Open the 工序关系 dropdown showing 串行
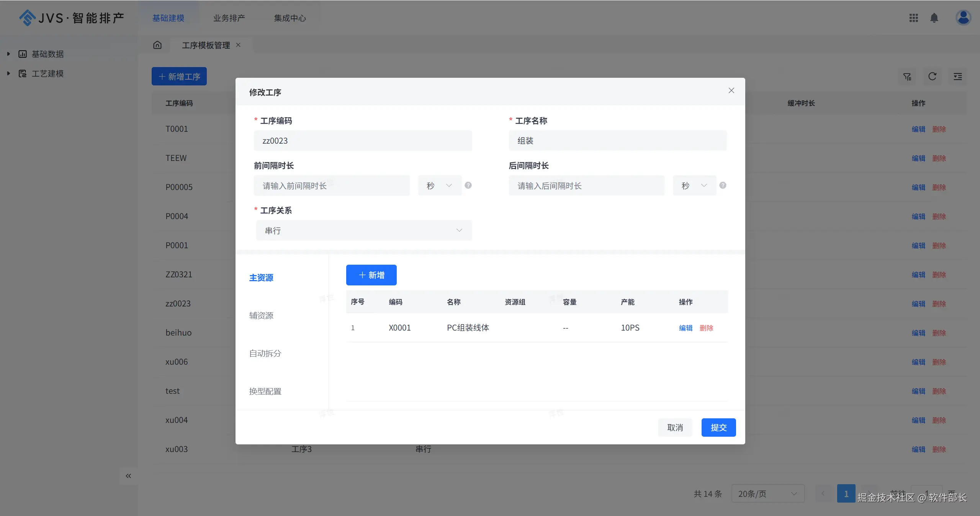The width and height of the screenshot is (980, 516). (x=363, y=231)
